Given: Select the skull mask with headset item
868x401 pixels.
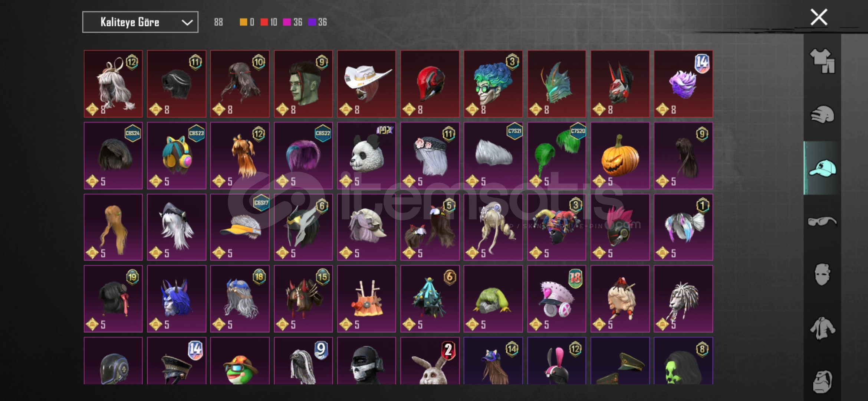Looking at the screenshot, I should tap(366, 361).
